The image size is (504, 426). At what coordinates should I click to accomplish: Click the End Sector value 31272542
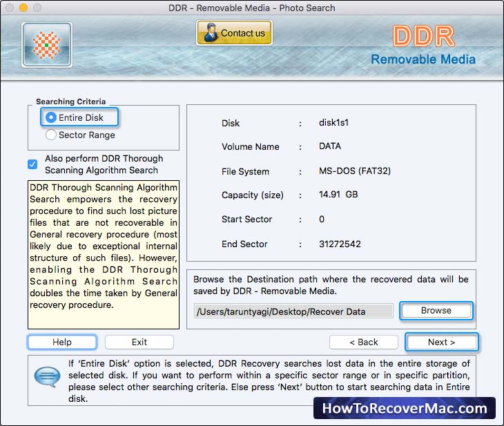point(340,244)
